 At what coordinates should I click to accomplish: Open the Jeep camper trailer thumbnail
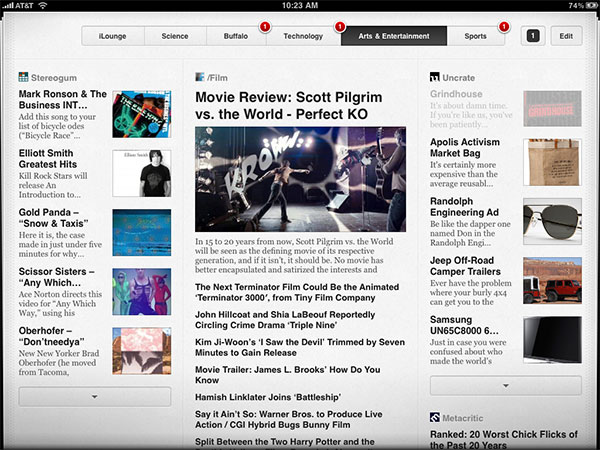click(553, 280)
